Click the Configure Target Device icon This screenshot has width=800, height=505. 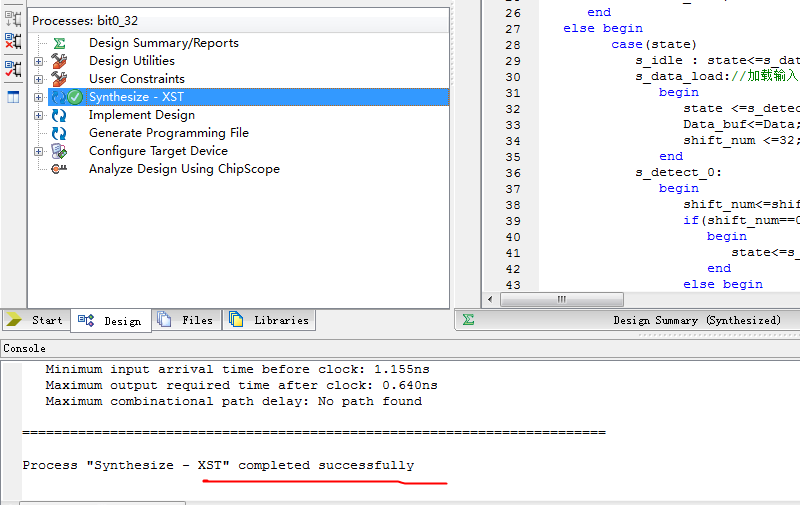click(x=59, y=151)
